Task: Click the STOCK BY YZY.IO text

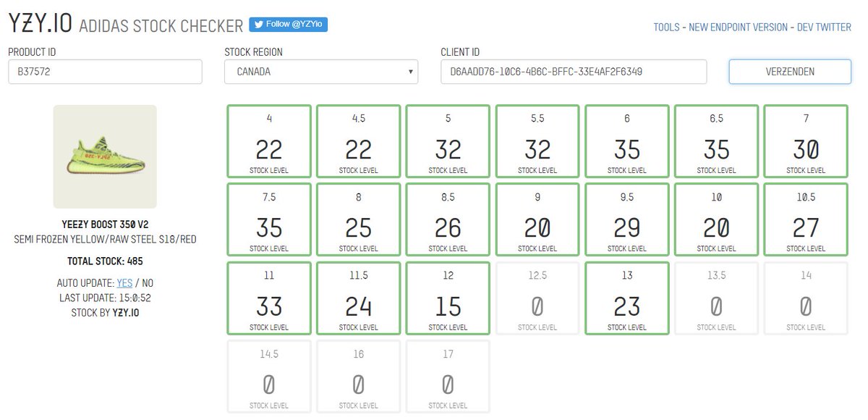Action: pos(105,312)
